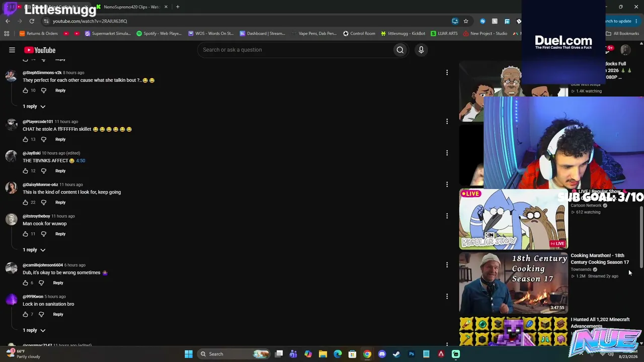Image resolution: width=644 pixels, height=362 pixels.
Task: Go to the YouTube home logo
Action: point(40,50)
